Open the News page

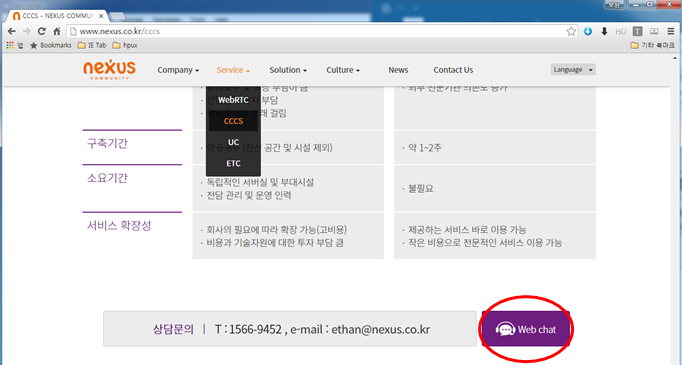(398, 70)
